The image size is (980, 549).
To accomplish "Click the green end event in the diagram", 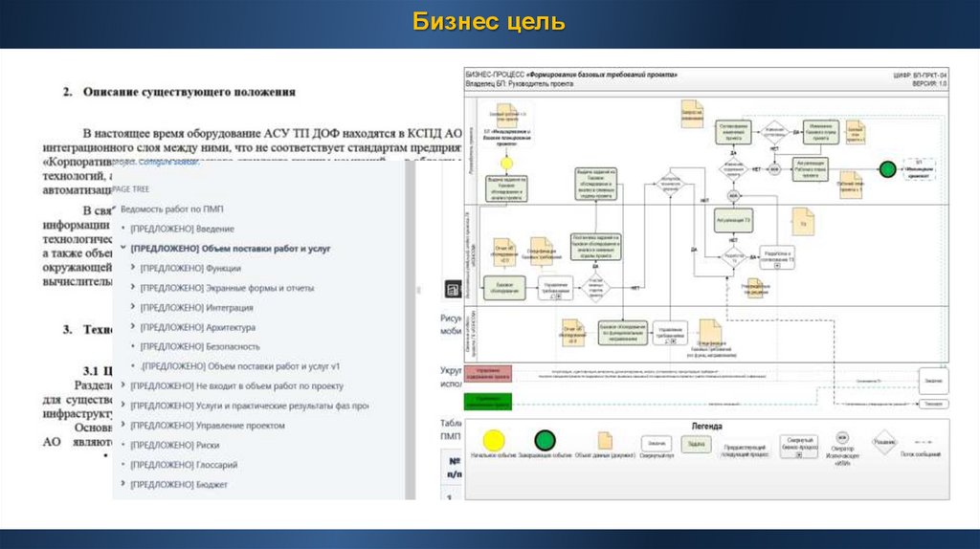I will [887, 169].
